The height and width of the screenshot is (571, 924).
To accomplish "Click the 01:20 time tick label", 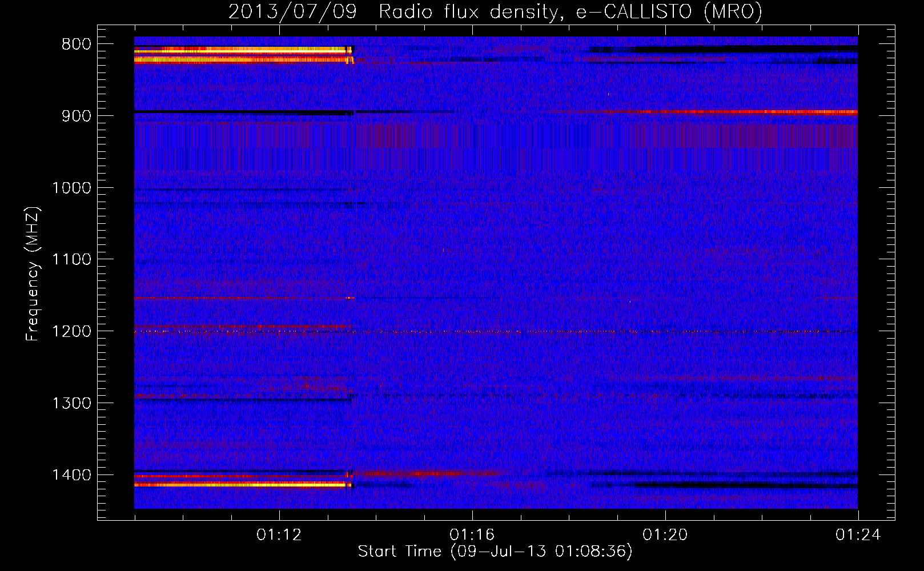I will tap(665, 535).
